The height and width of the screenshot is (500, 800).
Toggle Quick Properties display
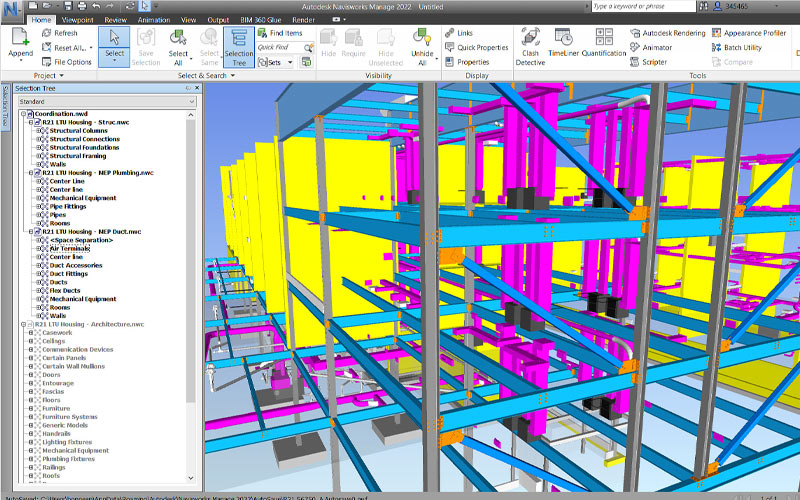(x=477, y=47)
